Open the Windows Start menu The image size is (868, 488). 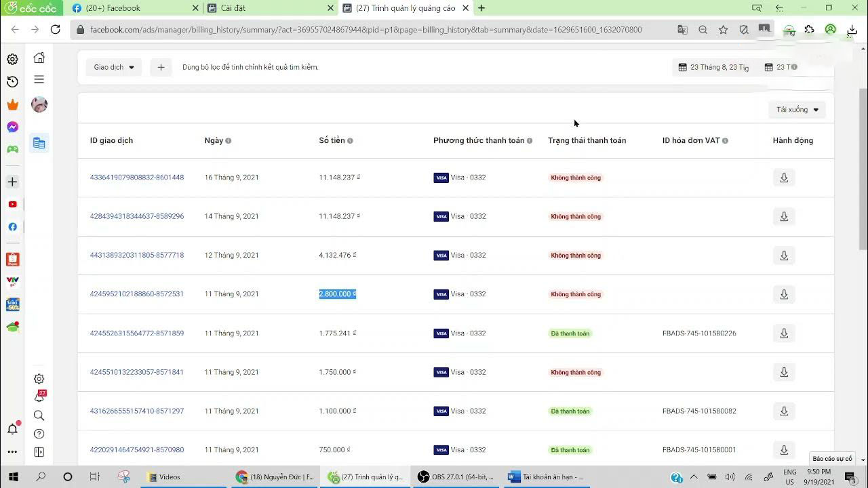[13, 477]
